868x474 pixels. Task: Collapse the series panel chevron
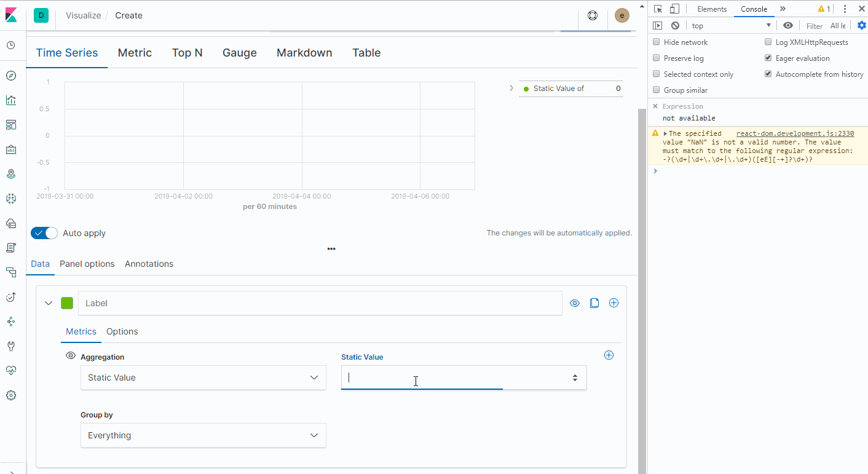click(x=49, y=302)
